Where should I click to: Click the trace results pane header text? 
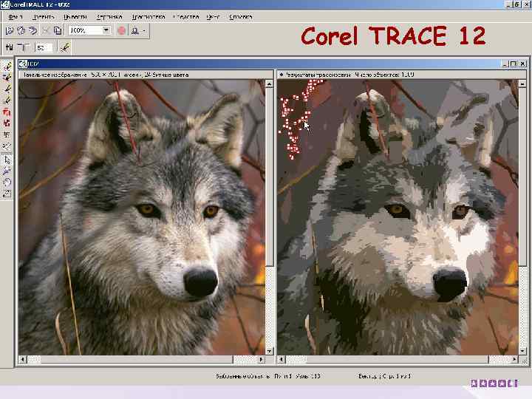coord(349,75)
